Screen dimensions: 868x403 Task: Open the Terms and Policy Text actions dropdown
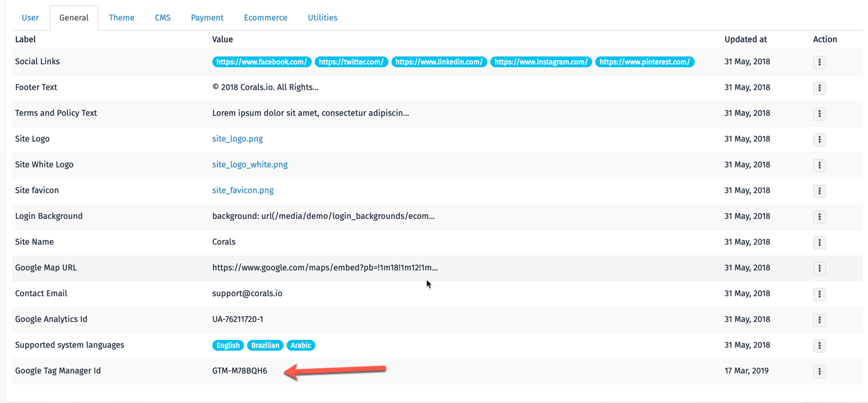[819, 113]
